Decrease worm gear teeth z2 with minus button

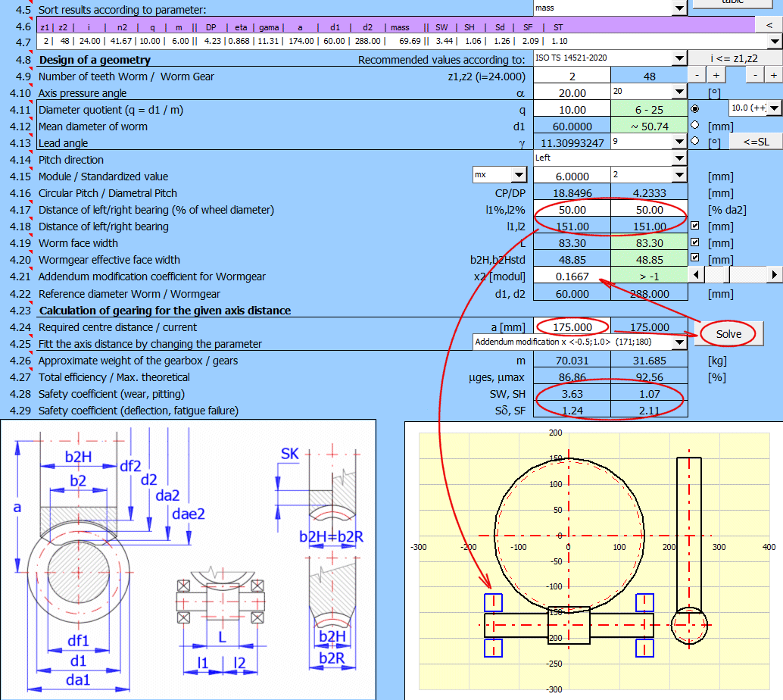[755, 76]
